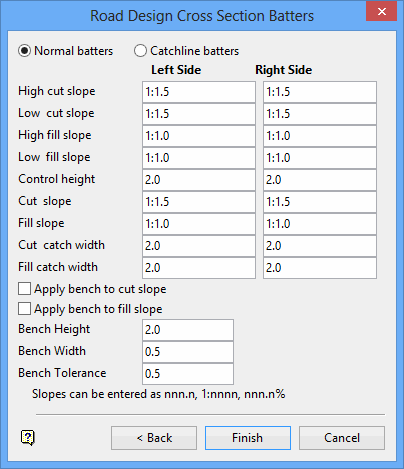Select the Left Side Fill catch width field
Screen dimensions: 404x469
(199, 268)
